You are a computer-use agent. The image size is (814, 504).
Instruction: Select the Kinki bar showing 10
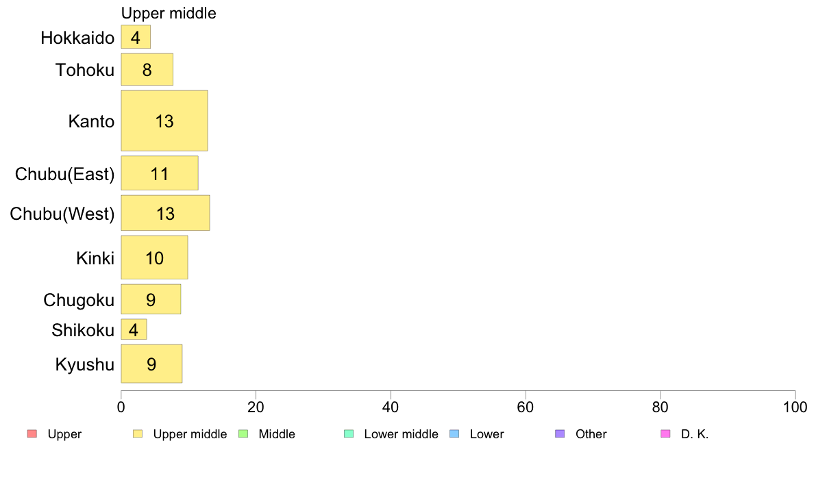point(154,257)
